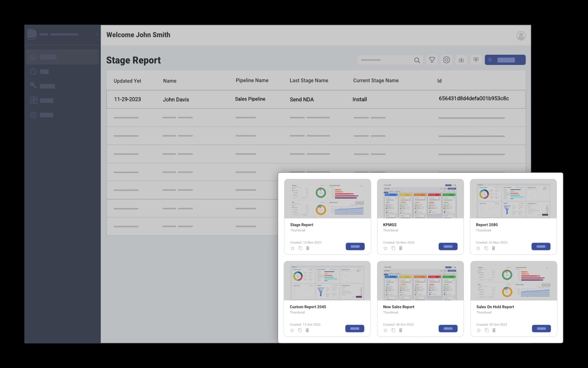The height and width of the screenshot is (368, 588).
Task: Open the gear settings in the Stage Report toolbar
Action: coord(446,60)
